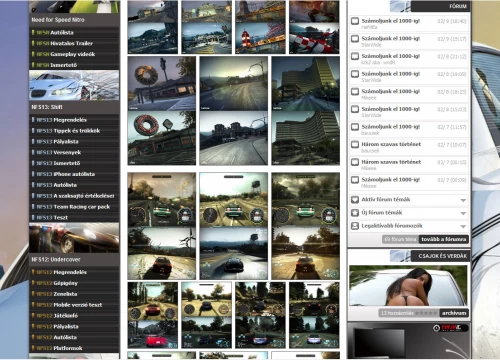Open the 13 hozzászólás comments link
The height and width of the screenshot is (360, 500).
pos(397,313)
